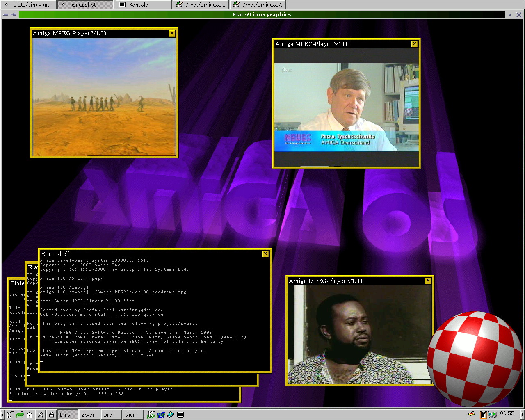Select the Elate/Linux gr... taskbar entry
This screenshot has height=420, width=525.
[x=29, y=5]
